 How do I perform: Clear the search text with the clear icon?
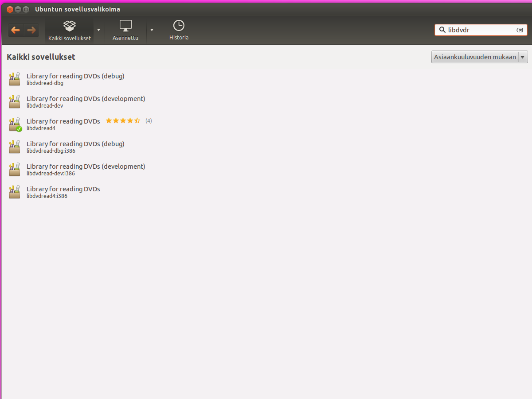(520, 30)
